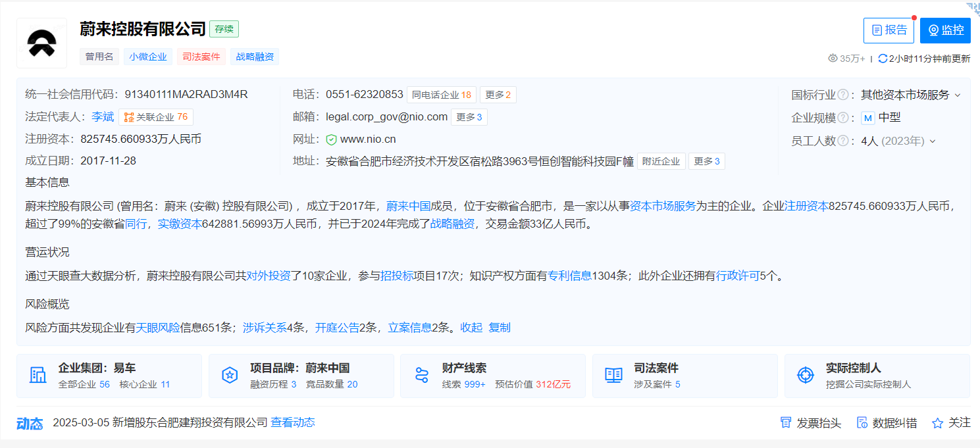Click the 关注 star follow icon
The width and height of the screenshot is (980, 448).
938,423
